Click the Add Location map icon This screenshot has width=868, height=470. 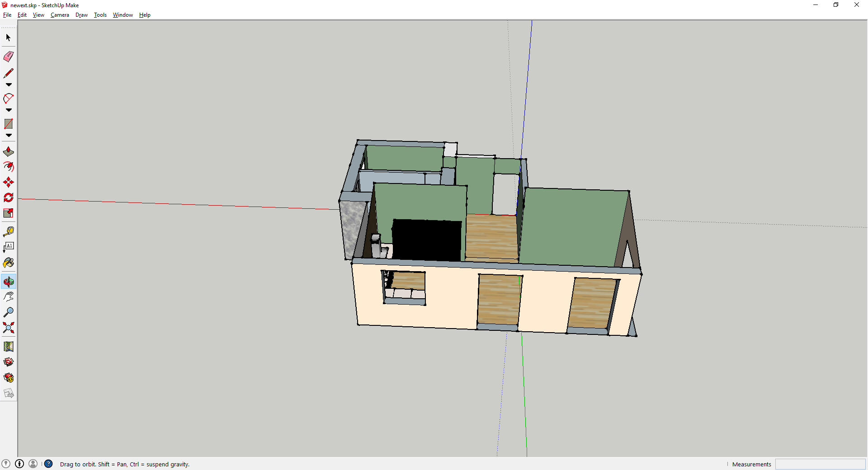[9, 347]
